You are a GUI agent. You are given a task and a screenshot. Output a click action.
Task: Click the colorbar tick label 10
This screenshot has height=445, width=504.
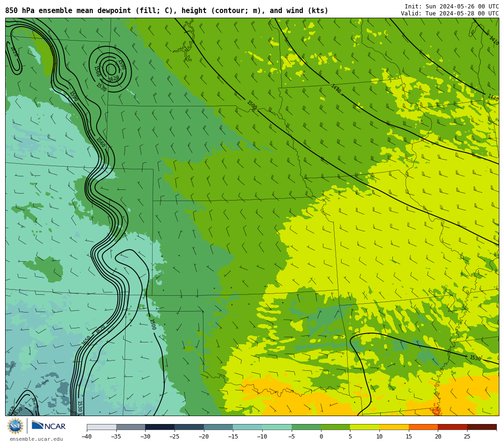tap(379, 436)
